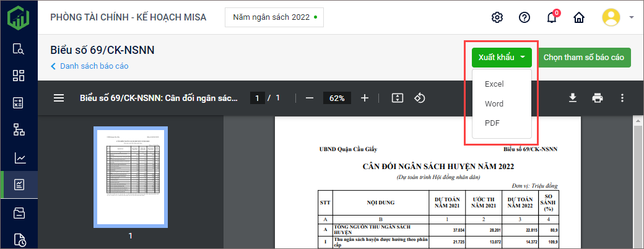
Task: Open the settings gear icon
Action: (x=497, y=17)
